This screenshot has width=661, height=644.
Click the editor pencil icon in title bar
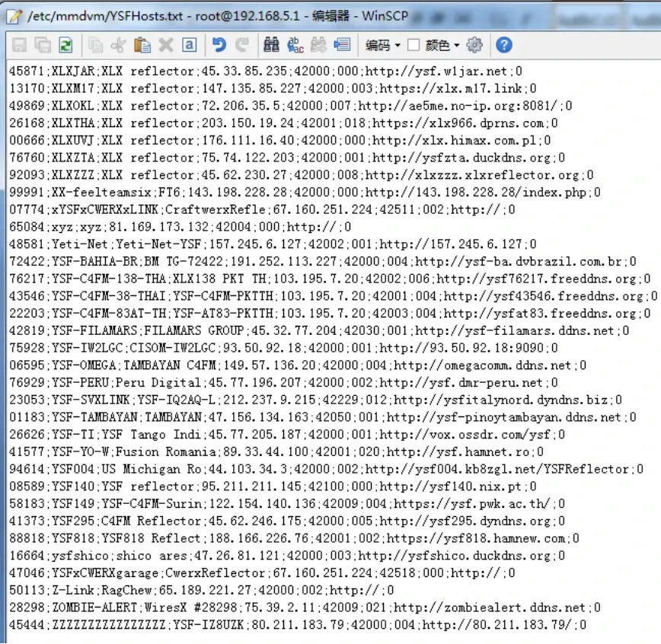click(x=14, y=16)
